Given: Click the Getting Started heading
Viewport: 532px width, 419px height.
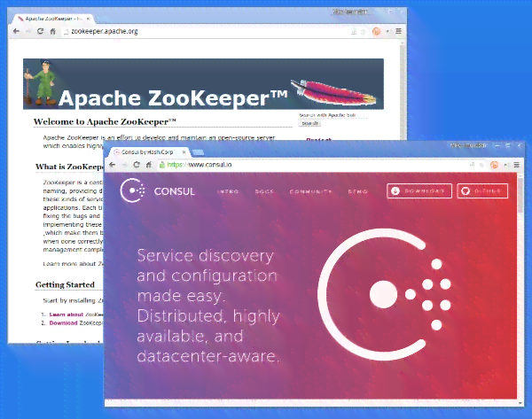Looking at the screenshot, I should coord(65,284).
